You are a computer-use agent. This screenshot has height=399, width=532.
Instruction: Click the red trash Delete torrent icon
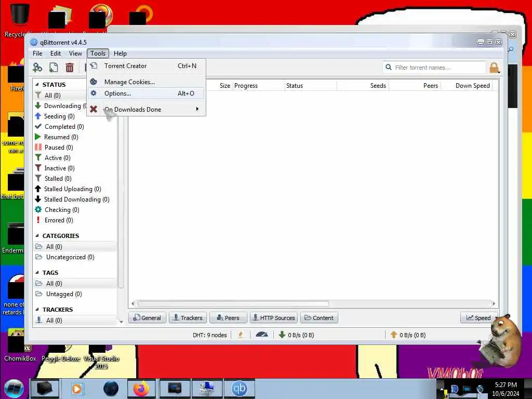click(x=70, y=68)
